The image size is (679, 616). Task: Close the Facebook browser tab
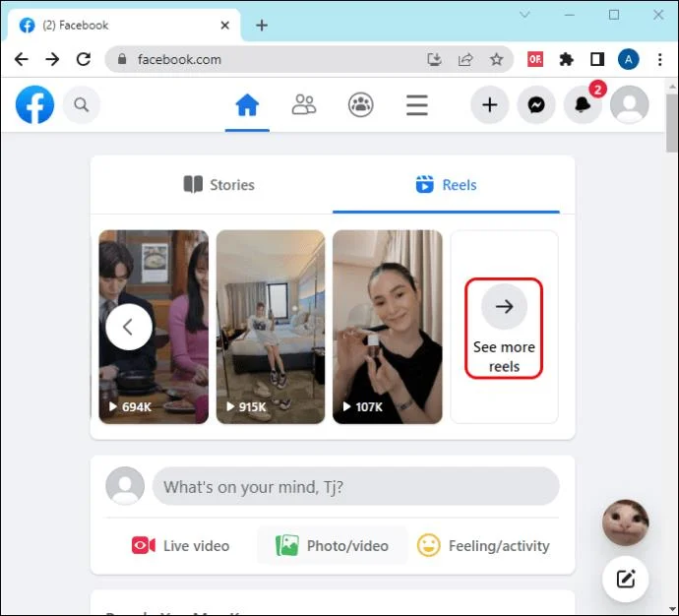[224, 26]
